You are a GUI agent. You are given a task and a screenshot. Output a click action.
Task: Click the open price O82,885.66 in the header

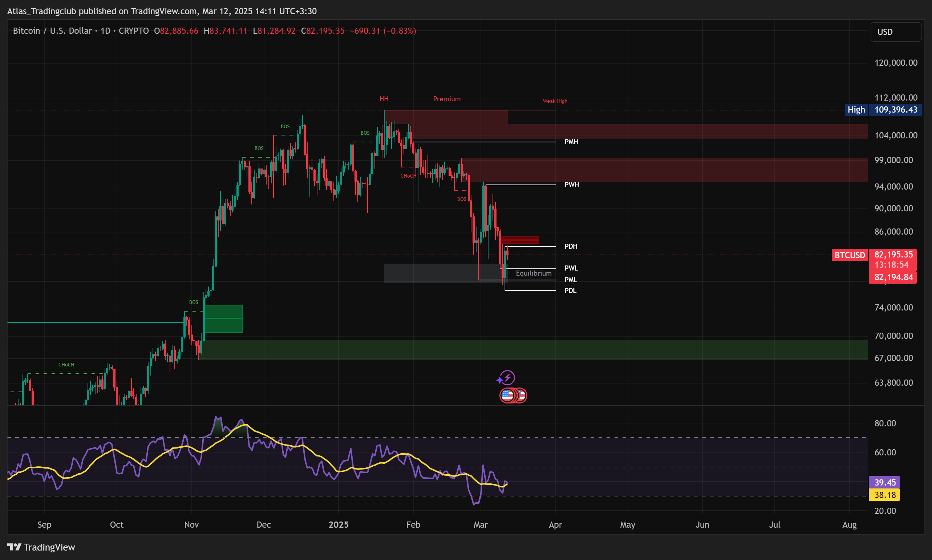(176, 31)
